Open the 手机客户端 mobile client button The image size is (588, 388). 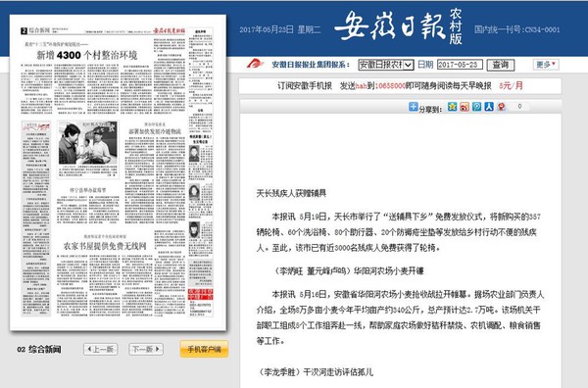[x=204, y=349]
